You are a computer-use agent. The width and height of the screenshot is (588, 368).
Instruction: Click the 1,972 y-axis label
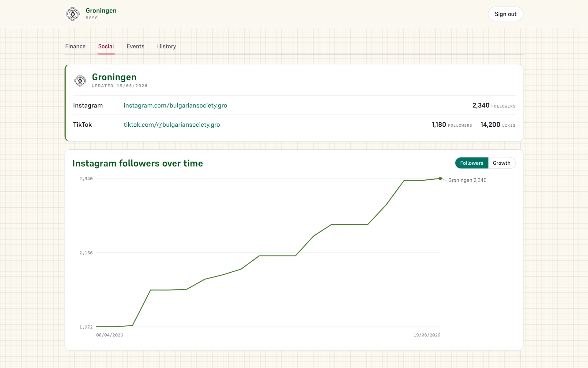pos(86,327)
